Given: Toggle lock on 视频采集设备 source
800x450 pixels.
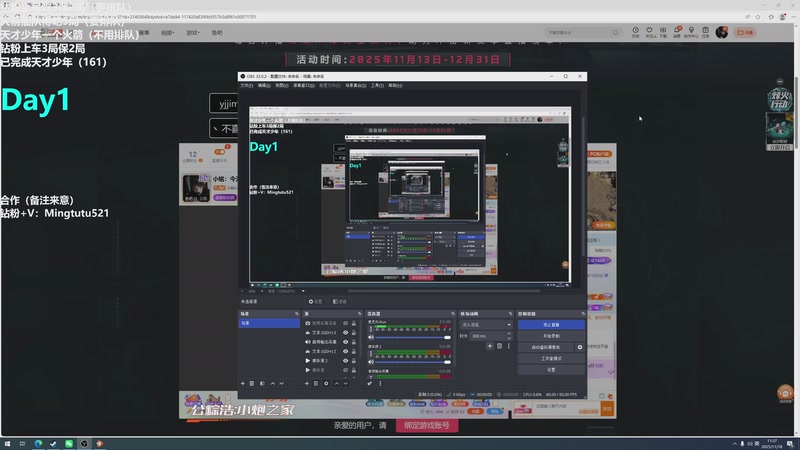Looking at the screenshot, I should click(354, 323).
